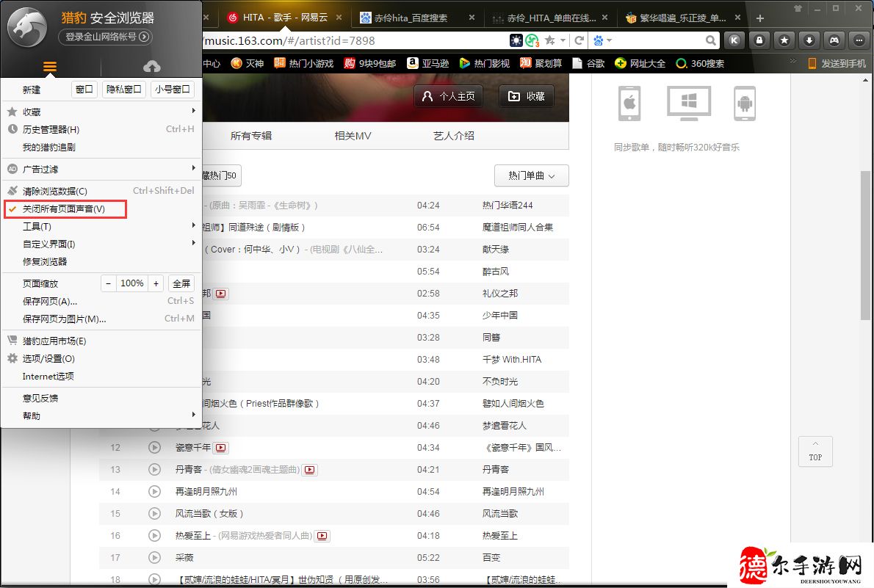Click the Liebao leopard logo
Screen dimensions: 874x588
[x=27, y=28]
